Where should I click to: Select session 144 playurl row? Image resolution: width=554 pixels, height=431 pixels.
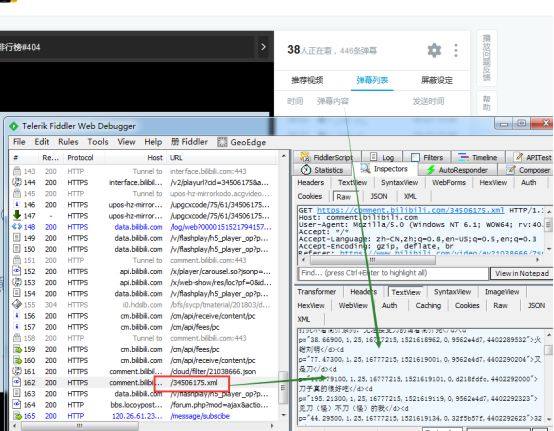144,183
